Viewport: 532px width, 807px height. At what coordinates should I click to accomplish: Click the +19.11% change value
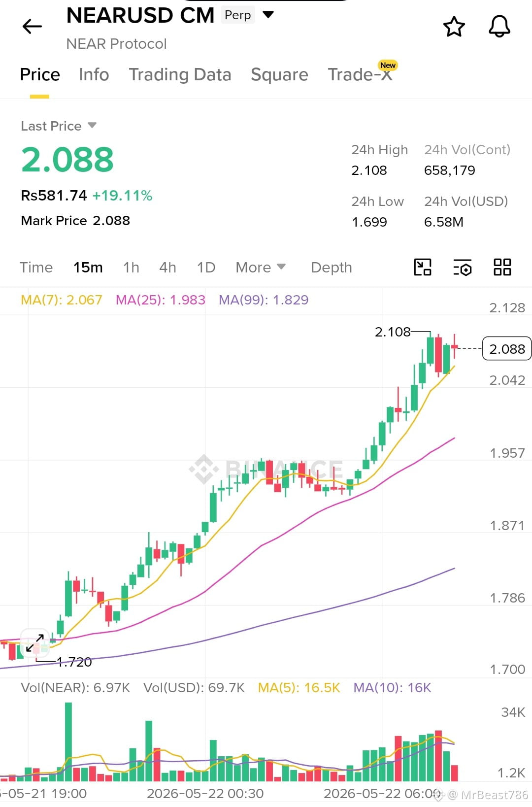coord(122,196)
